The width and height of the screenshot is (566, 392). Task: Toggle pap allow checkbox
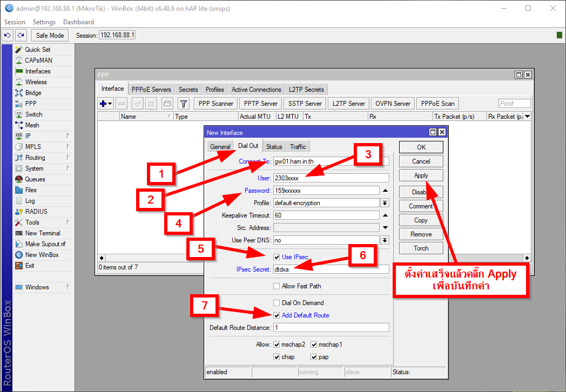coord(314,357)
